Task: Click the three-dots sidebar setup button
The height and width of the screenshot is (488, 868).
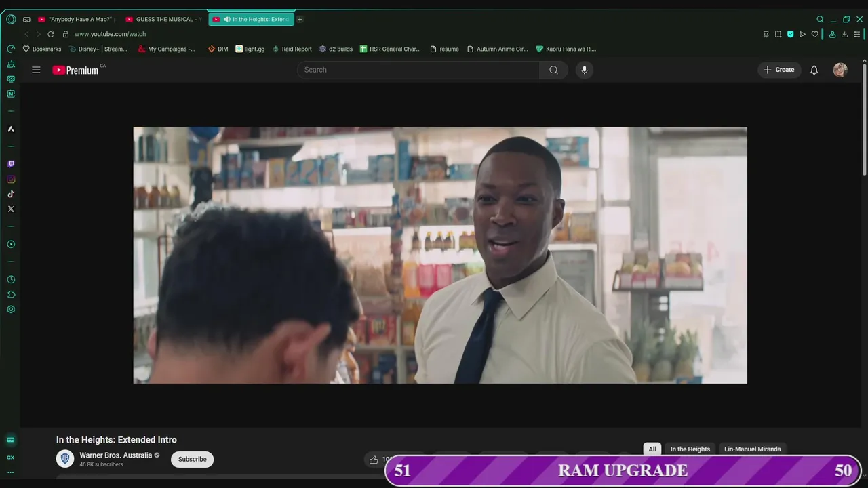Action: point(10,472)
